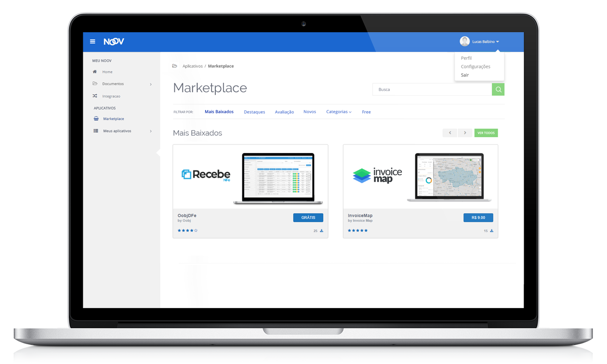Filter by Novos tab

tap(310, 112)
